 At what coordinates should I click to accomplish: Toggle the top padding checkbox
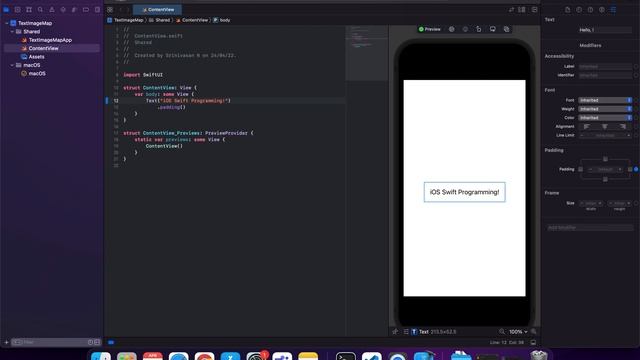click(605, 159)
